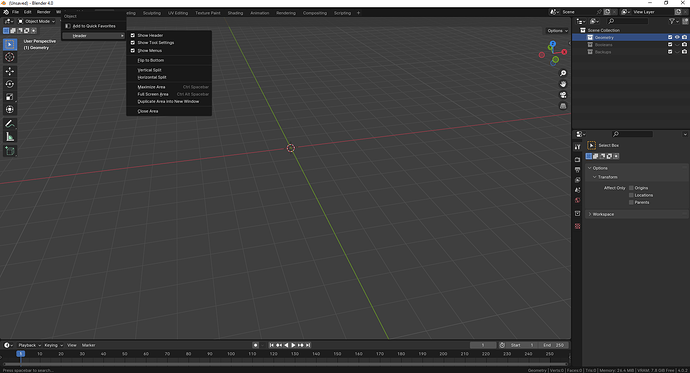Toggle the Show Header checkbox

click(132, 35)
